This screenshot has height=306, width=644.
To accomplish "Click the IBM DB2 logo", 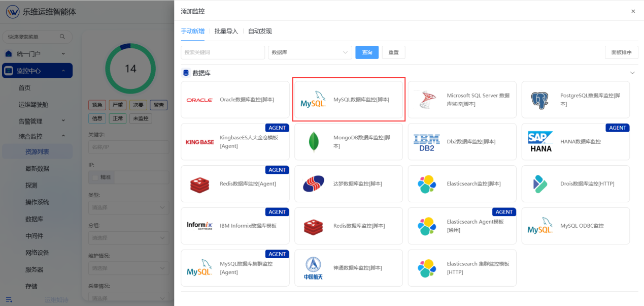I will click(427, 142).
